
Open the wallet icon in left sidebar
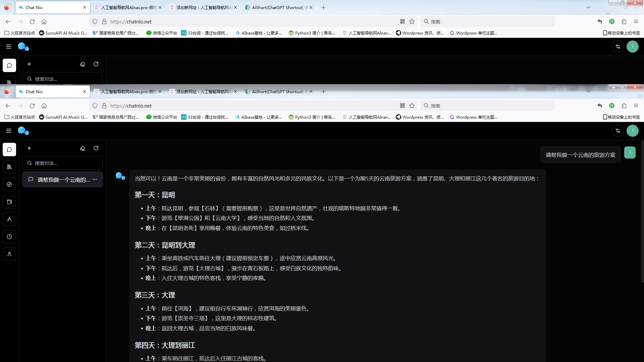click(x=9, y=202)
